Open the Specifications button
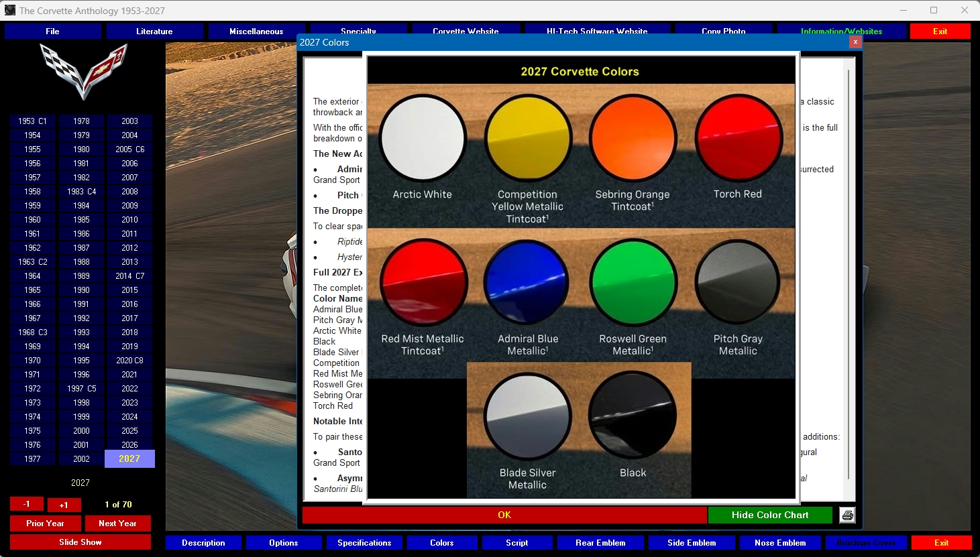Screen dimensions: 980x557 [x=364, y=543]
